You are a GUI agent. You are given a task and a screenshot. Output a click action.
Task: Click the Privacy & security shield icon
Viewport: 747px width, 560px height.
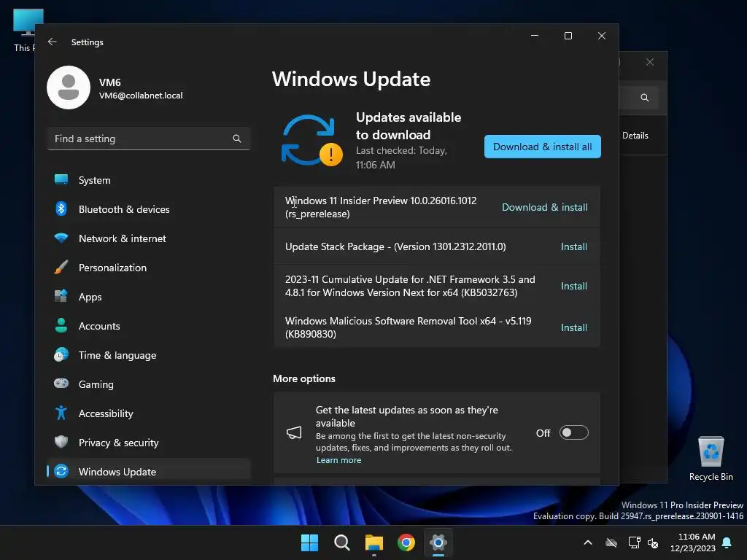(61, 442)
